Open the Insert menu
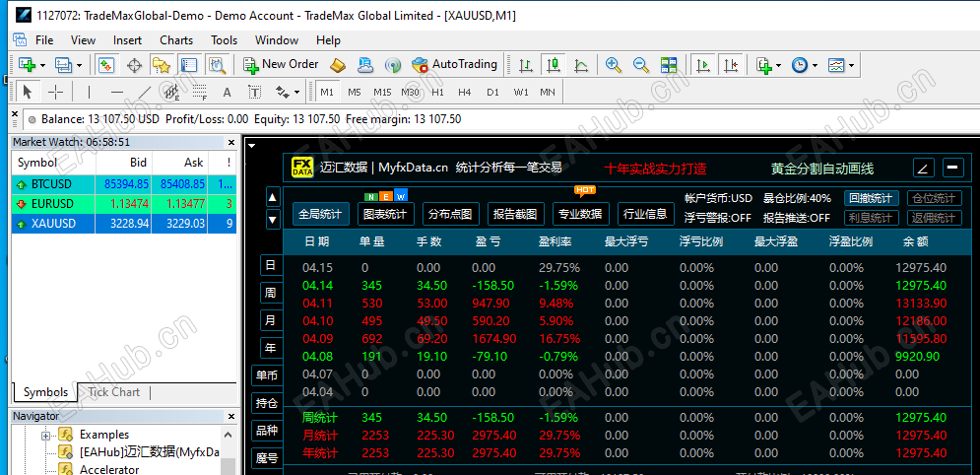 coord(127,40)
